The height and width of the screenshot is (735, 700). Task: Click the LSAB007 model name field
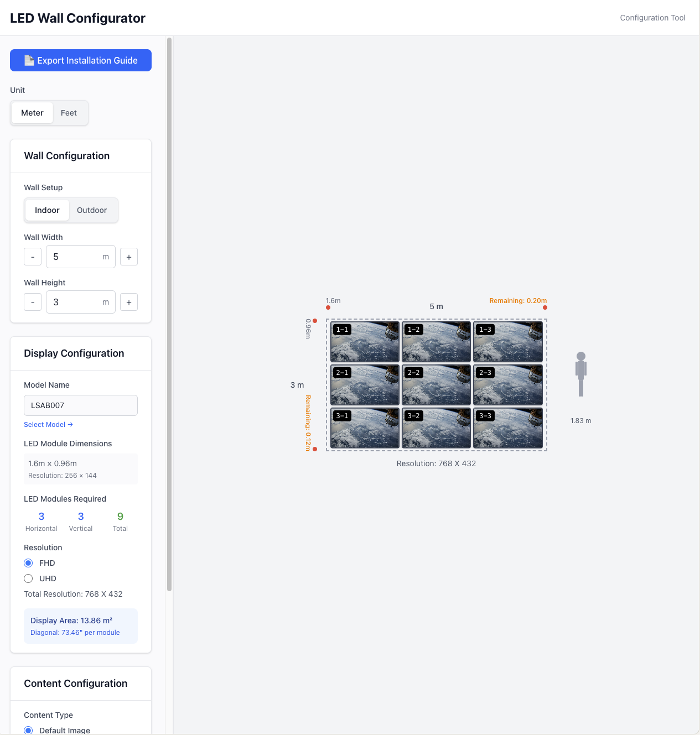click(x=80, y=405)
